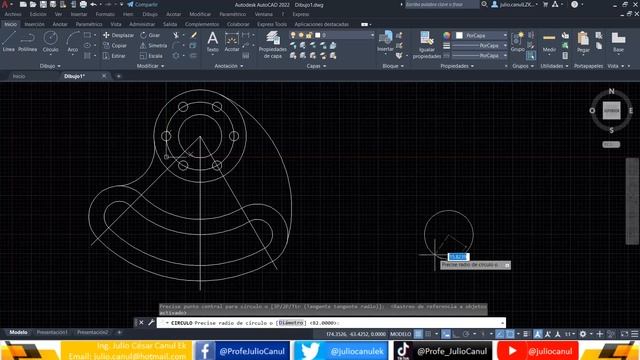This screenshot has width=640, height=360.
Task: Click the Copiar tool in Modificar
Action: (115, 46)
